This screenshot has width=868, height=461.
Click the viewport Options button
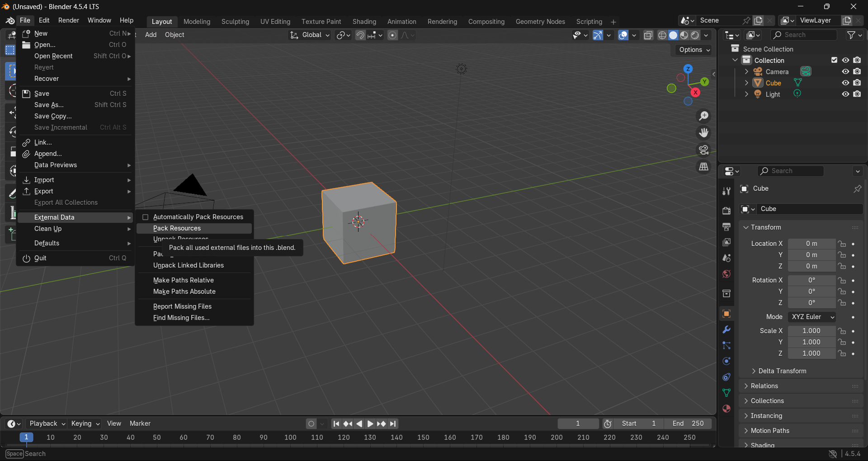694,50
